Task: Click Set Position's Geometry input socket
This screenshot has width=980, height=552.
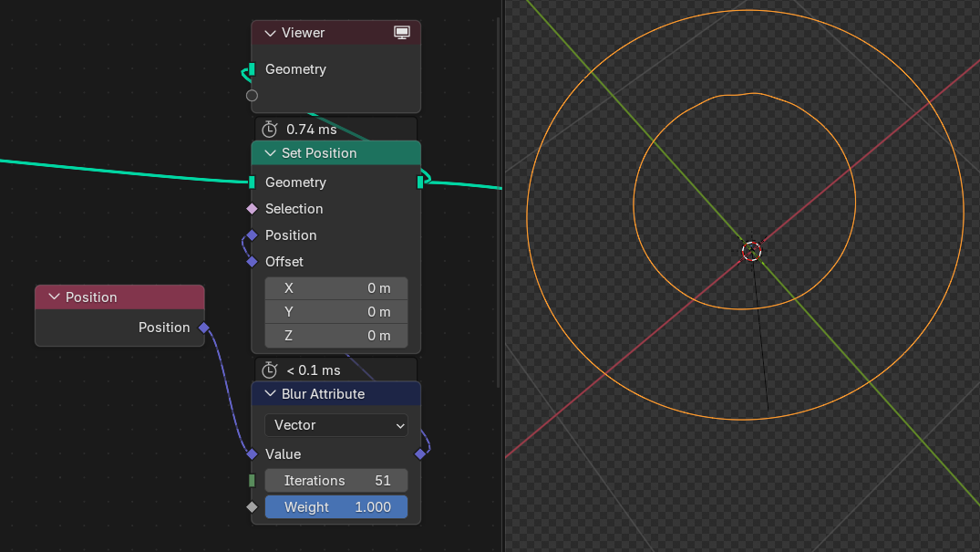Action: [252, 182]
